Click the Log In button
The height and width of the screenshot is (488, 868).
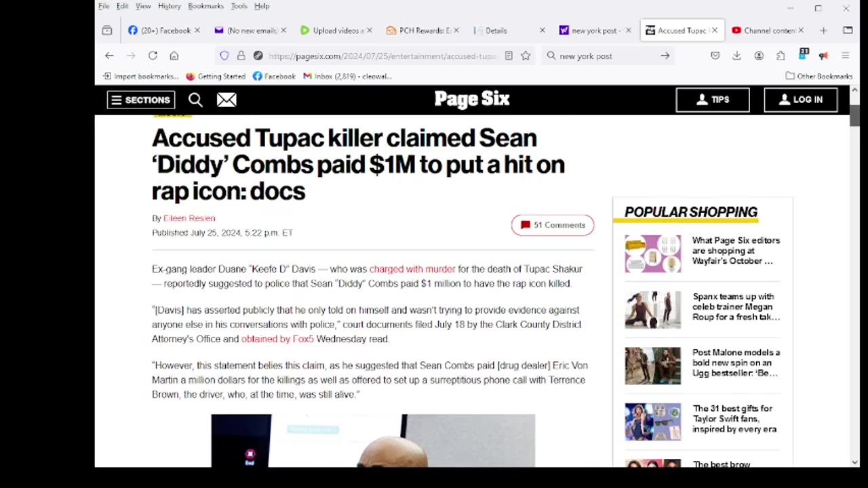coord(801,100)
